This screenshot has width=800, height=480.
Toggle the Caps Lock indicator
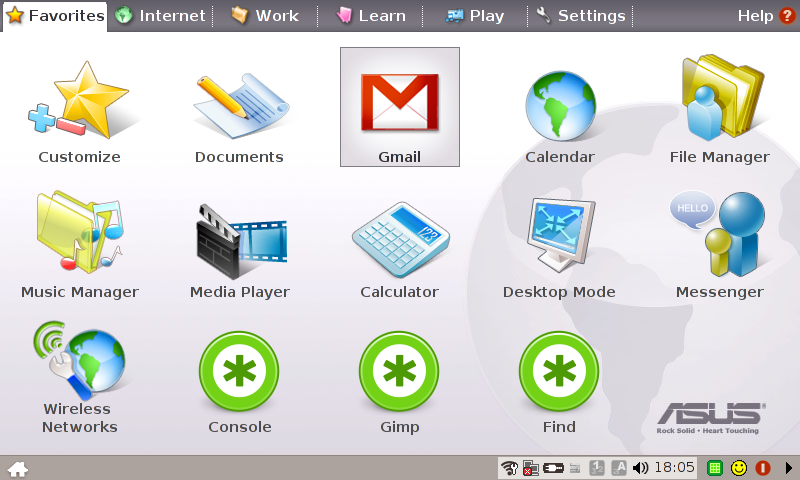coord(619,468)
